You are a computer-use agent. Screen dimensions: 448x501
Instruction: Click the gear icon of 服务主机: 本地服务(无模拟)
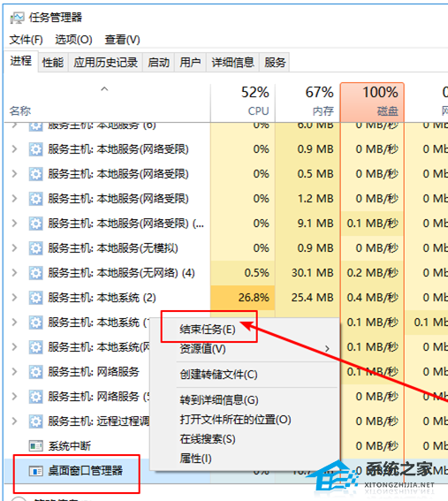[x=36, y=248]
